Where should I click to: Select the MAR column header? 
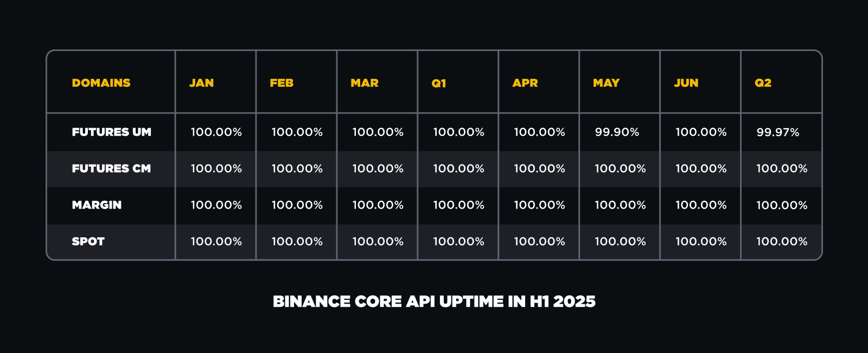[365, 83]
